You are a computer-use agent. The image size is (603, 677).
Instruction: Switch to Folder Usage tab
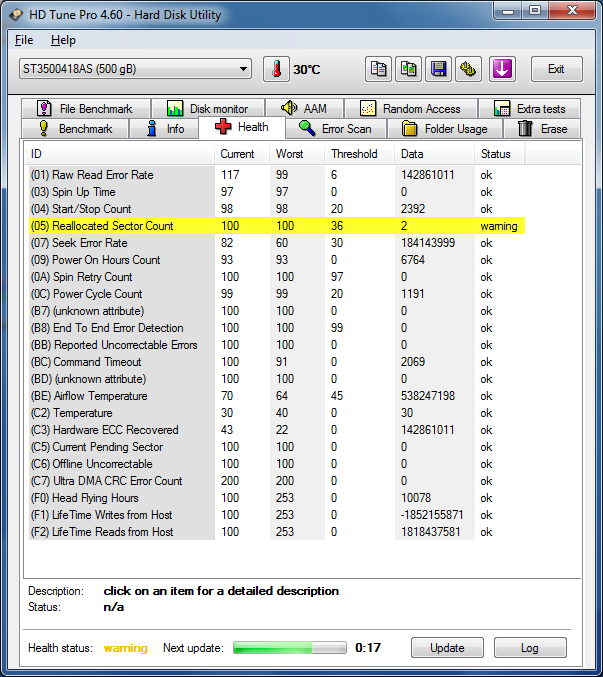[x=445, y=129]
